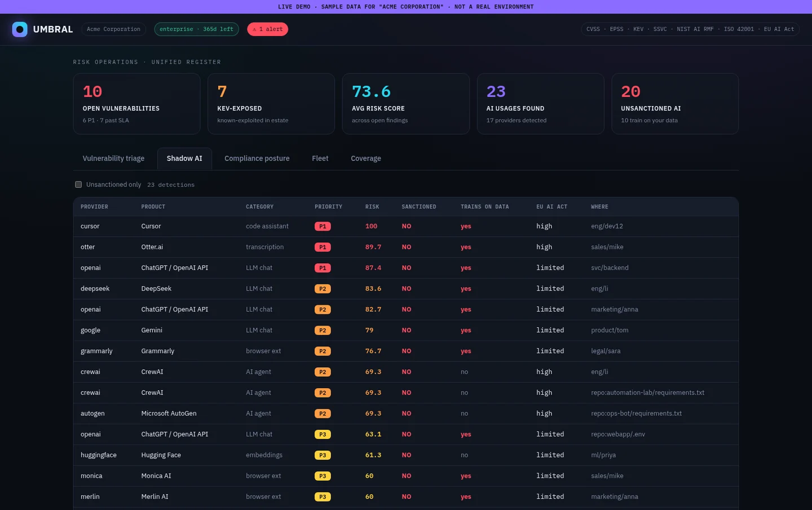Click the P2 badge in the DeepSeek row

[x=323, y=289]
